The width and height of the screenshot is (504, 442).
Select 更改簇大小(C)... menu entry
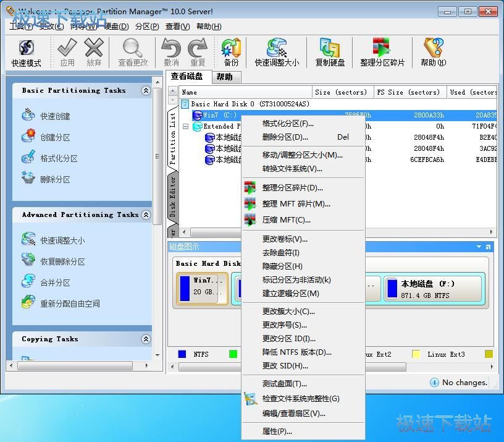tap(303, 312)
